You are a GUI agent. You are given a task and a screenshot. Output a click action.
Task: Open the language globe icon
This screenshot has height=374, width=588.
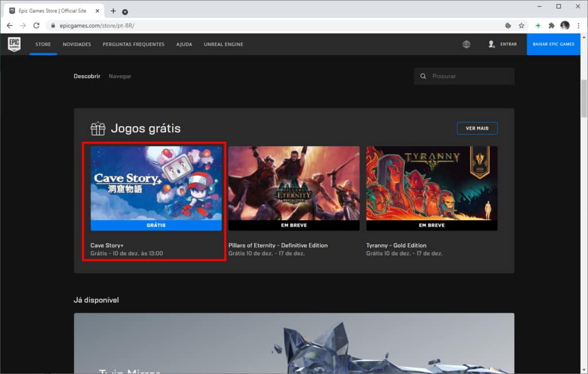coord(466,44)
